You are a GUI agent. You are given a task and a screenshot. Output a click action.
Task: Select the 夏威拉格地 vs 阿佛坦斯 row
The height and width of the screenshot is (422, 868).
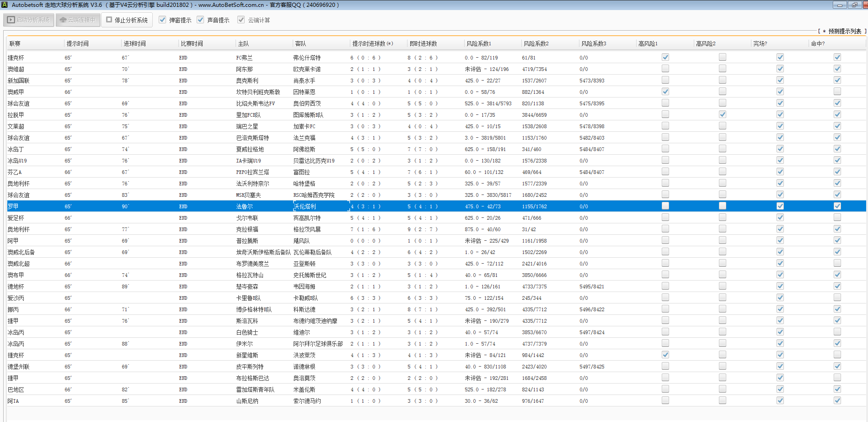coord(274,149)
